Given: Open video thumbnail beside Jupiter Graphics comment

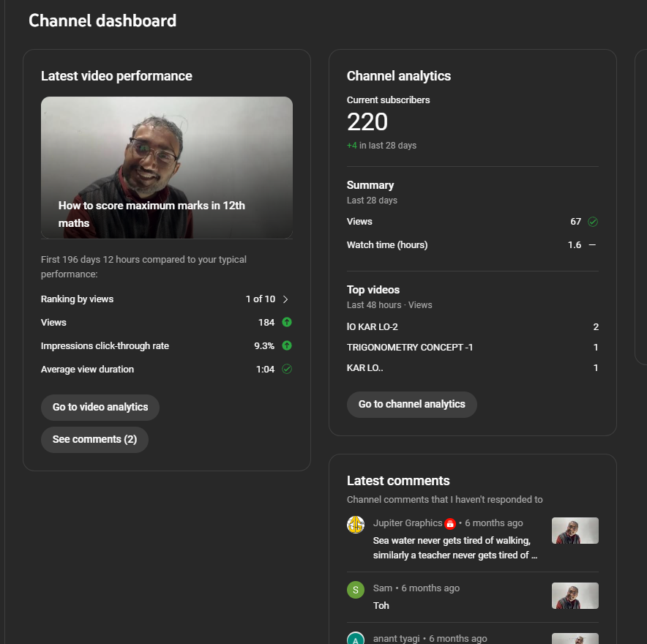Looking at the screenshot, I should 575,531.
